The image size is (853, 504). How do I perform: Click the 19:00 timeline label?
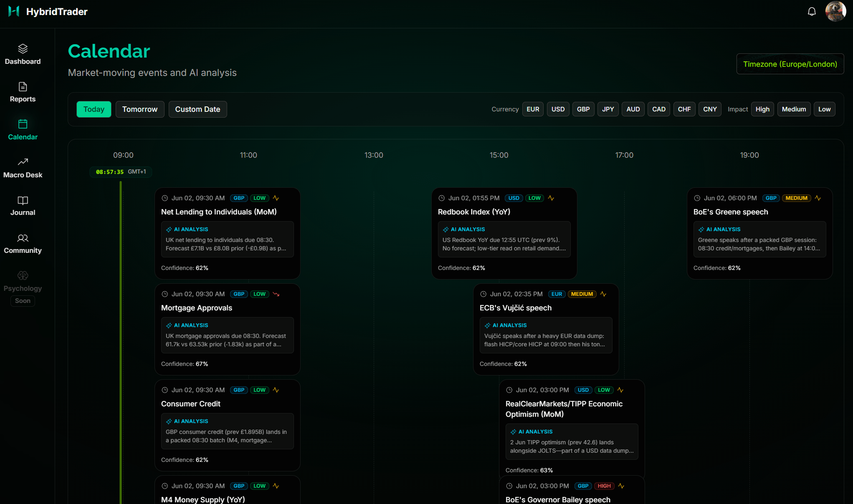pyautogui.click(x=749, y=155)
